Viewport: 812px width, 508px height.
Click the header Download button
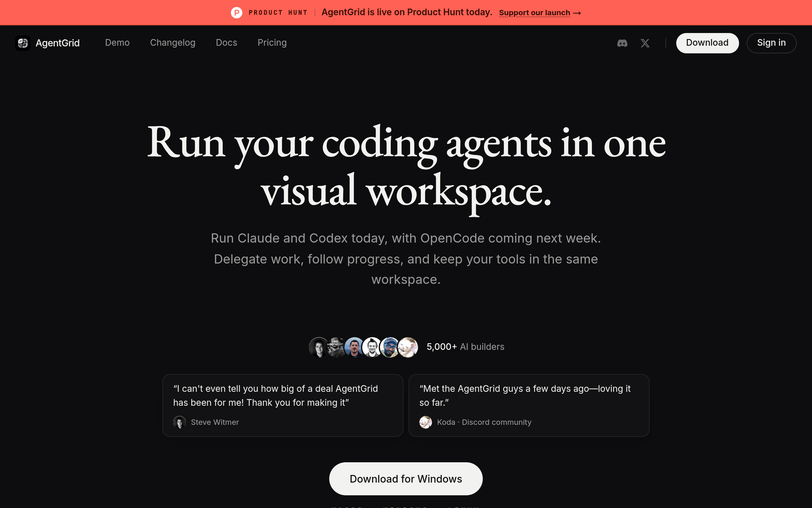(x=707, y=43)
